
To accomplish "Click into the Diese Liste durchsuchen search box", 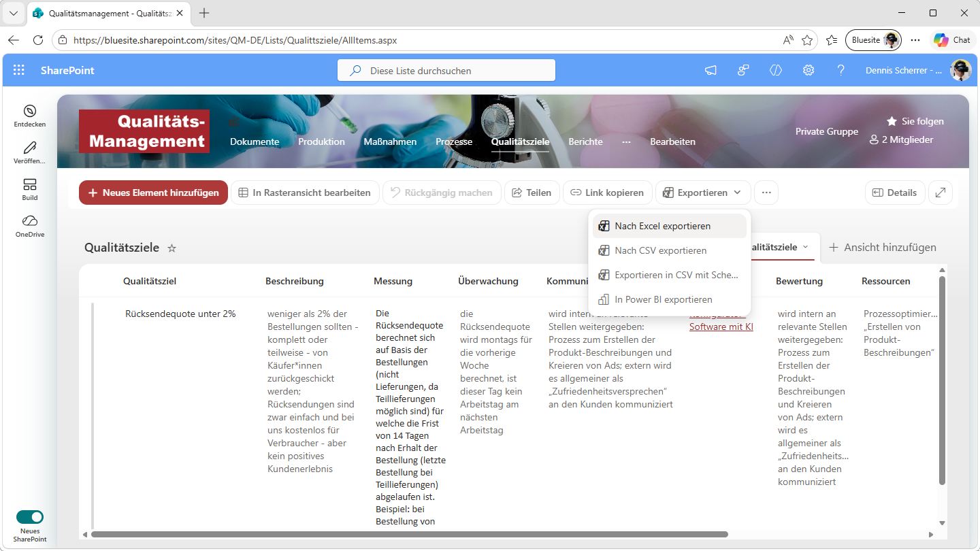I will tap(446, 70).
